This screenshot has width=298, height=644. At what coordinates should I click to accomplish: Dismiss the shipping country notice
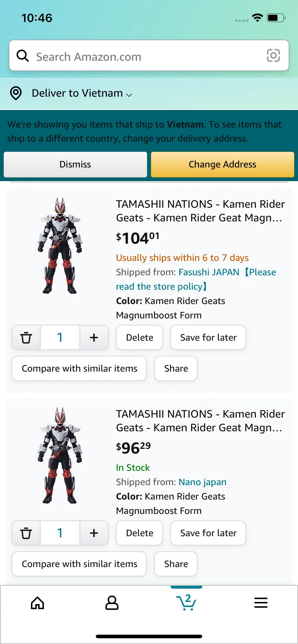coord(75,165)
